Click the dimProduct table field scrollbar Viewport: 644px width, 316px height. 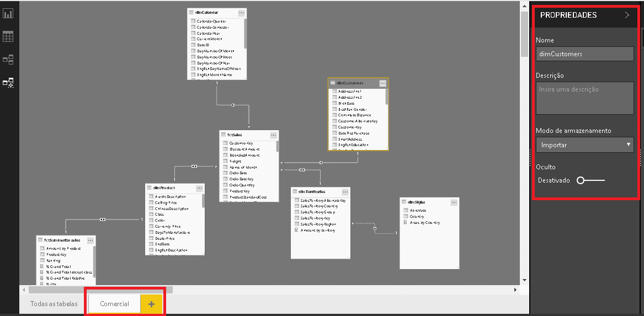(x=203, y=201)
